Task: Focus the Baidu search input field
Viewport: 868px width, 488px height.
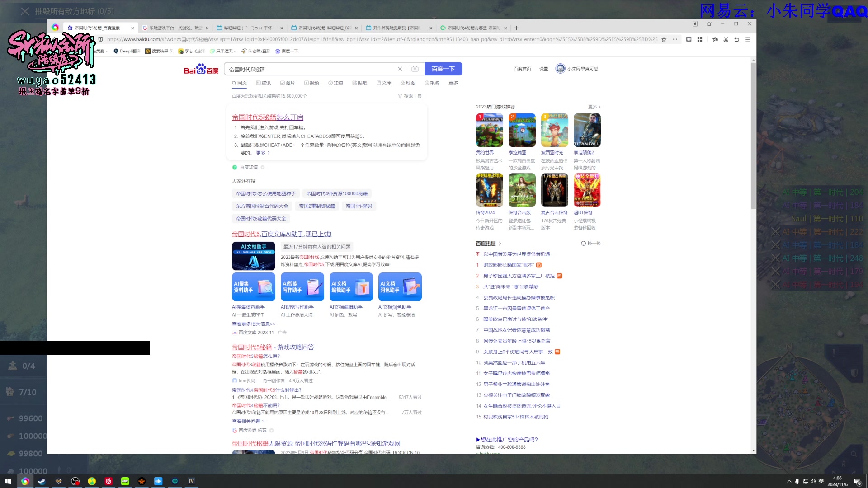Action: pyautogui.click(x=310, y=69)
